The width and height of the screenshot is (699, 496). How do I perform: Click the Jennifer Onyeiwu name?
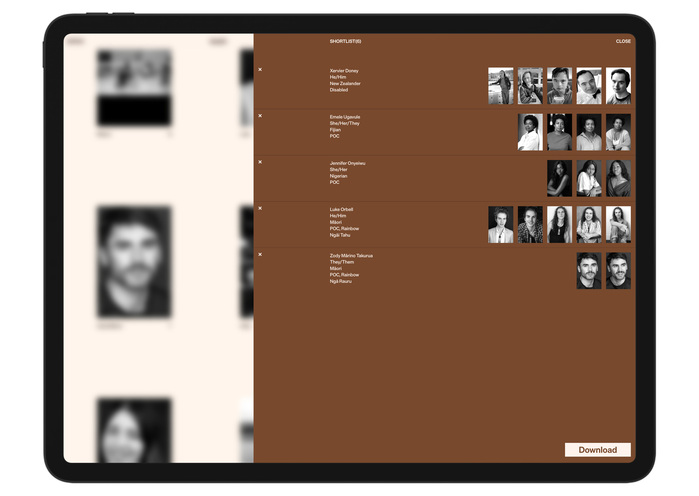pos(347,163)
